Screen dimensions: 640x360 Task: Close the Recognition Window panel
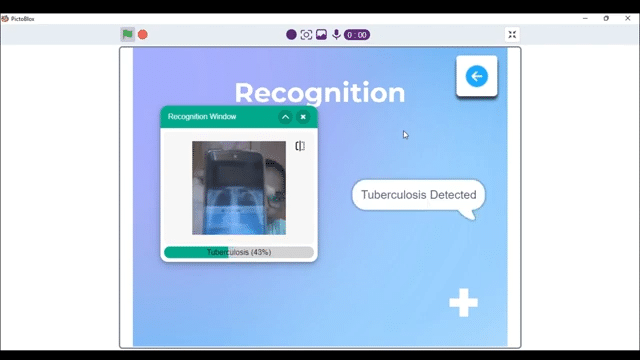point(303,117)
